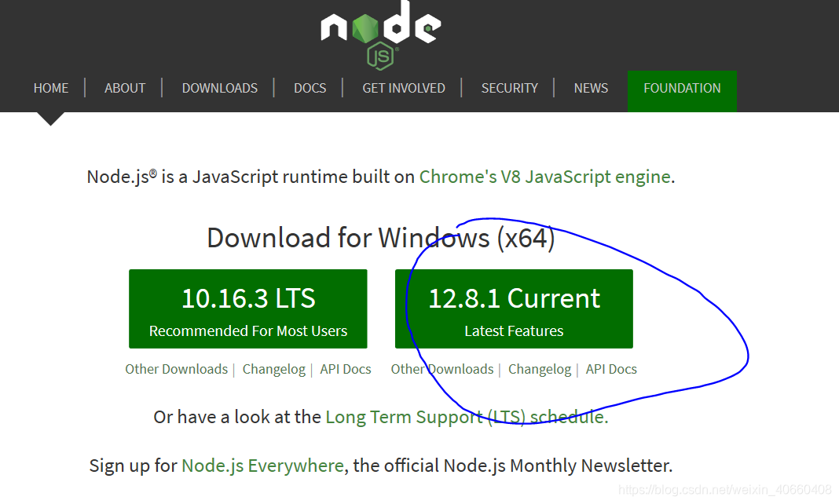Follow Chrome's V8 JavaScript engine link

[x=544, y=177]
